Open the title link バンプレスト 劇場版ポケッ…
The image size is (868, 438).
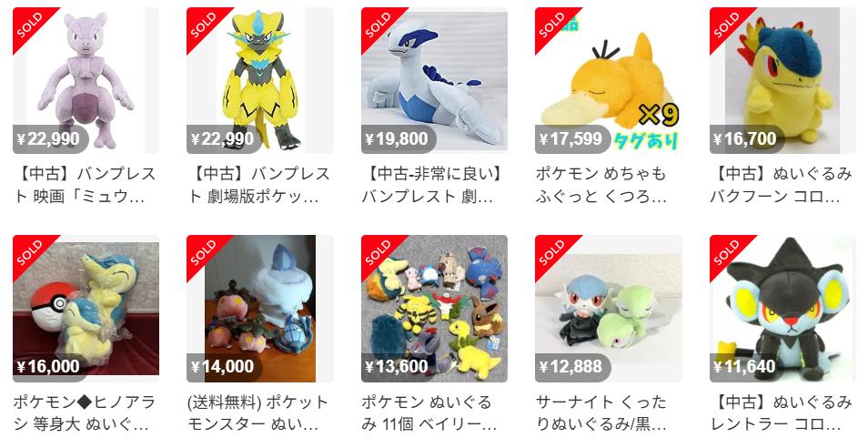[x=259, y=185]
